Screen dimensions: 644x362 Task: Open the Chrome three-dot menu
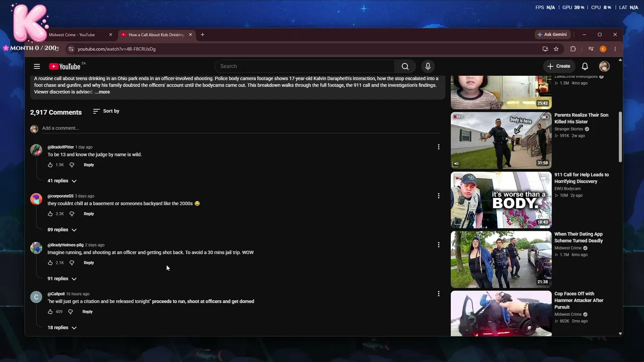pos(615,49)
